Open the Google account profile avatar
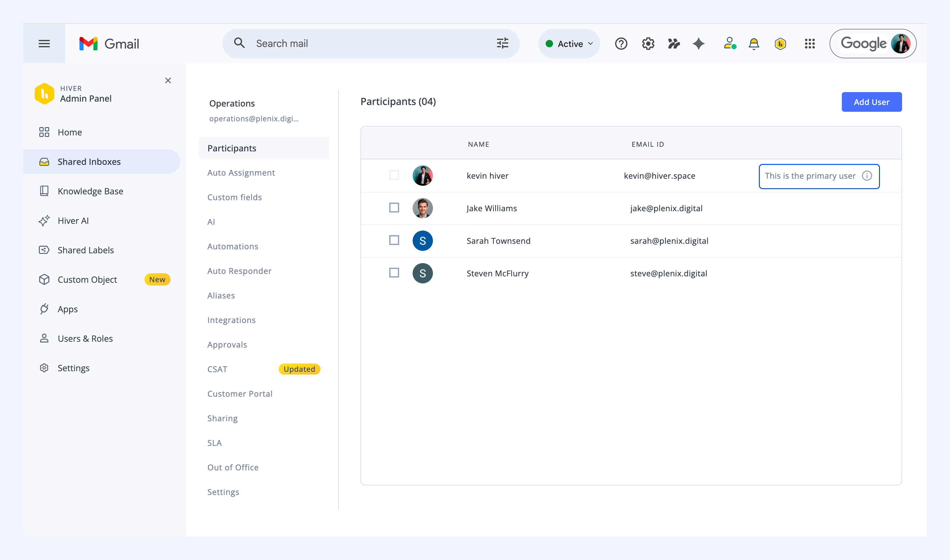The height and width of the screenshot is (560, 950). [901, 44]
